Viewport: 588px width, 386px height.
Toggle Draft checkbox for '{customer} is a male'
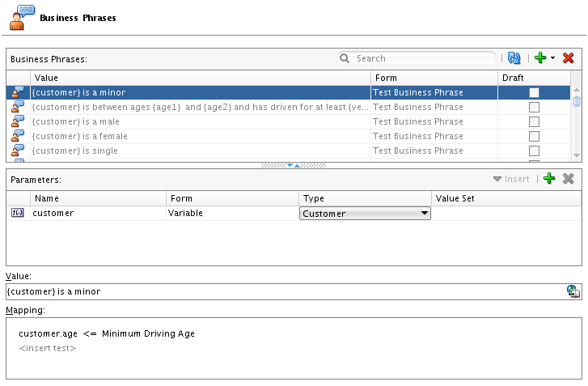click(534, 122)
